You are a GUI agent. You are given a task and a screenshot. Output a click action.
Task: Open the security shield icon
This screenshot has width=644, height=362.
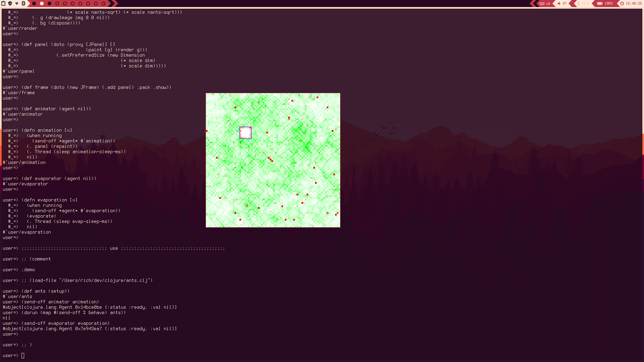[10, 3]
